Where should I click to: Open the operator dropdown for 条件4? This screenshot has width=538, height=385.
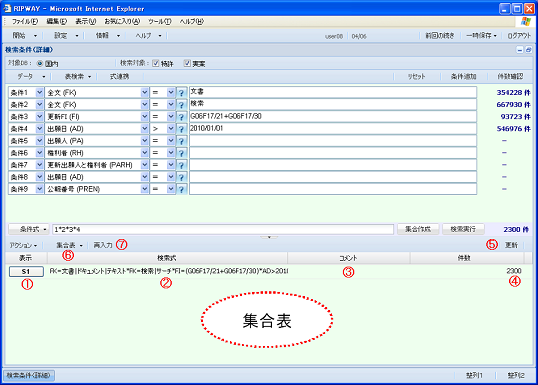pyautogui.click(x=171, y=129)
